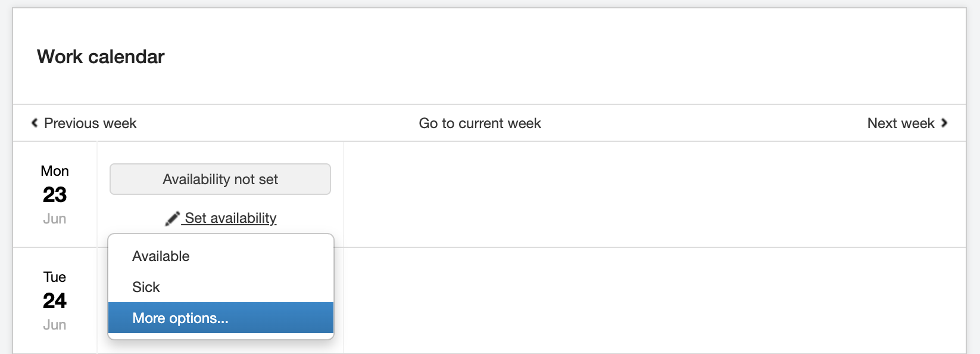Click the Jun label under 24
The height and width of the screenshot is (354, 980).
[55, 325]
